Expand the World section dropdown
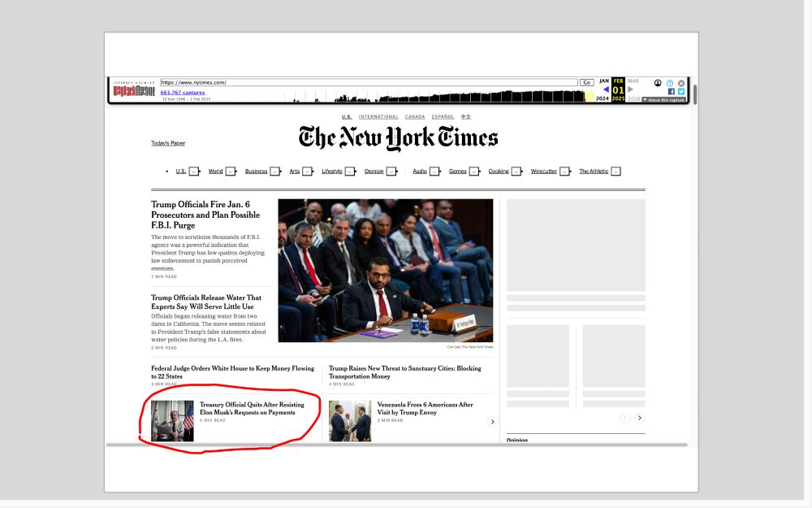 click(231, 172)
